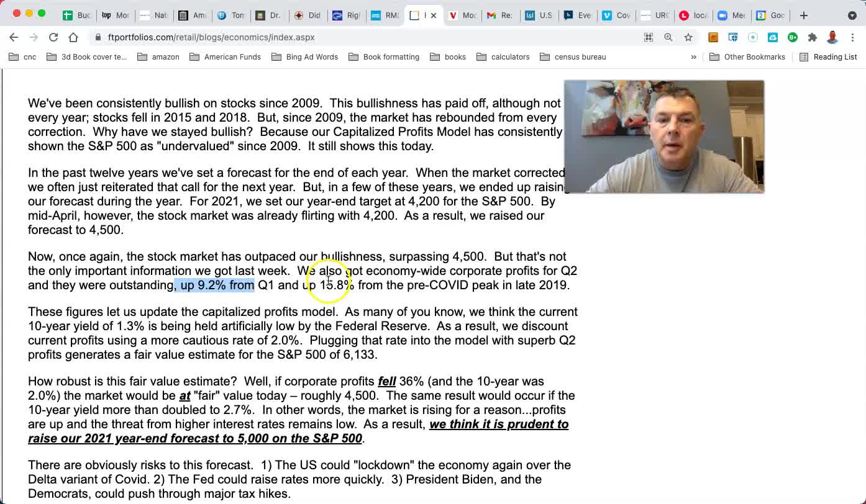Bookmark this page with the star icon
Image resolution: width=866 pixels, height=504 pixels.
[x=688, y=37]
